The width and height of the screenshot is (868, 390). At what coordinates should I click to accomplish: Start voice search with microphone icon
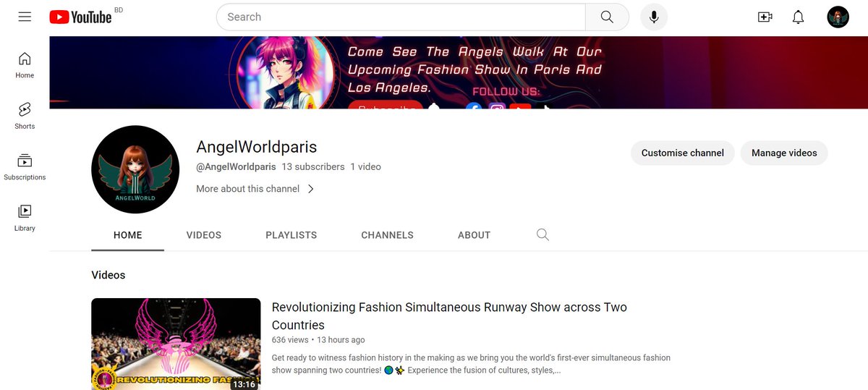pos(654,17)
